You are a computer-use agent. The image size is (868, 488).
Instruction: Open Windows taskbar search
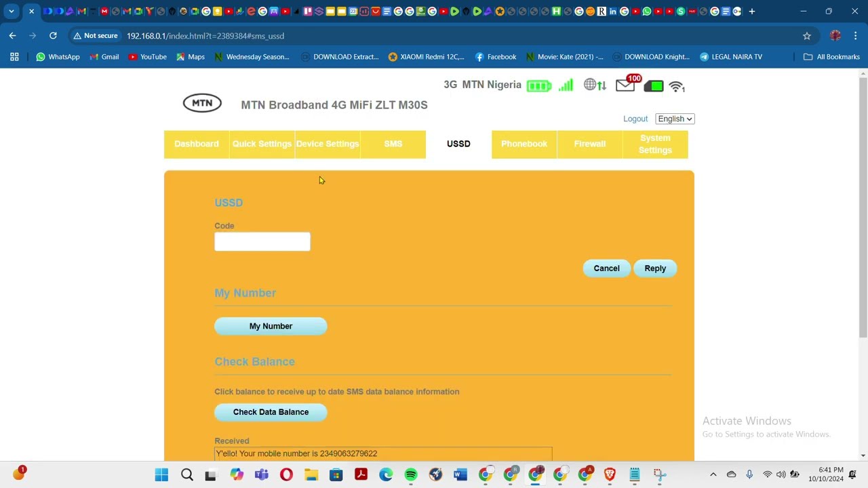coord(186,475)
